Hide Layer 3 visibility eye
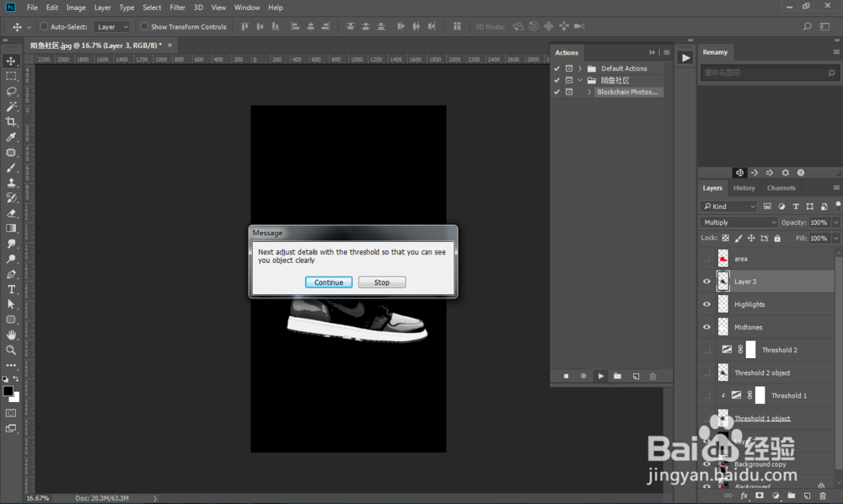Viewport: 843px width, 504px height. coord(706,281)
